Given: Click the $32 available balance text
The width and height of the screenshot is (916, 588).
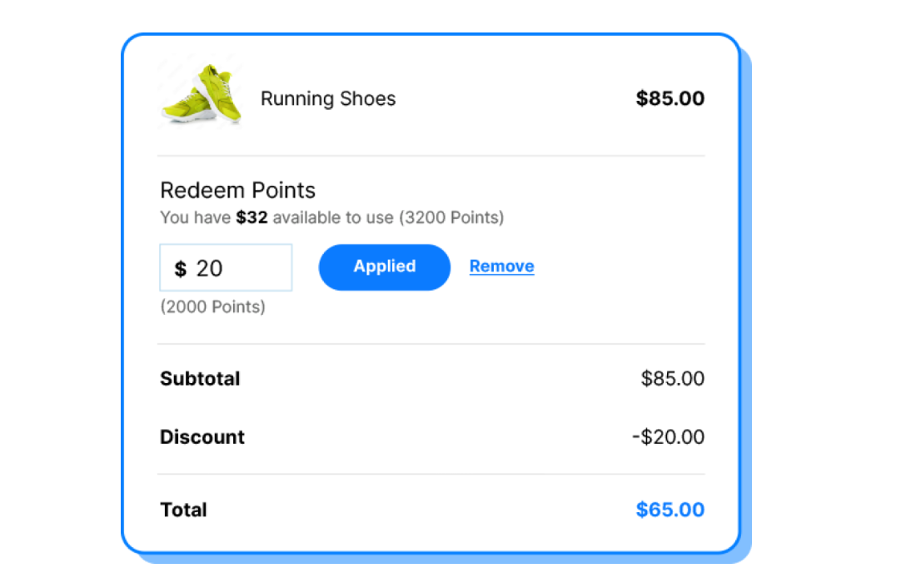Looking at the screenshot, I should pyautogui.click(x=251, y=217).
